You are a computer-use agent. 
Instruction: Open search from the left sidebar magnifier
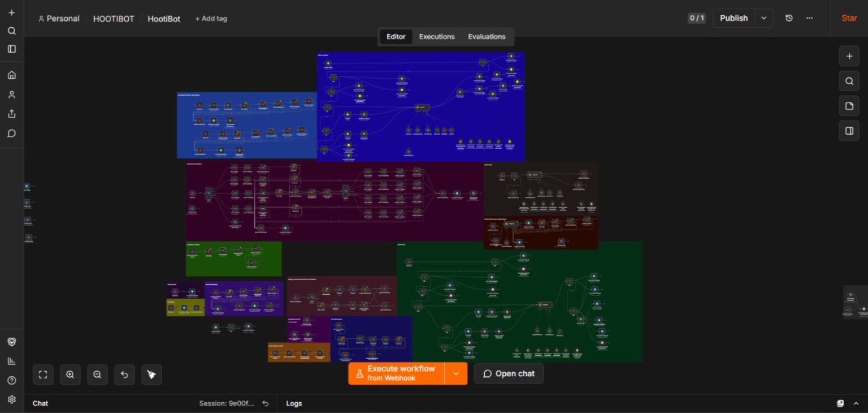pos(11,31)
